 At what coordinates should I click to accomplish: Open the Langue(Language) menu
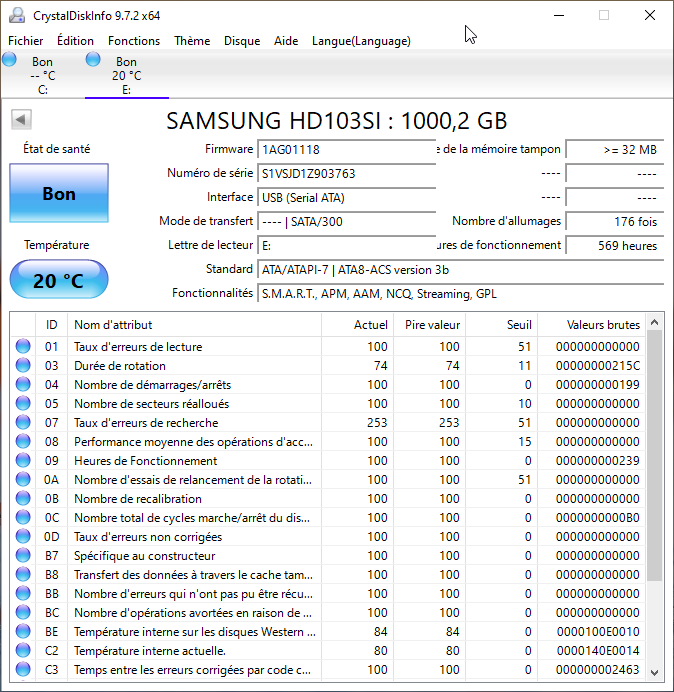point(361,41)
